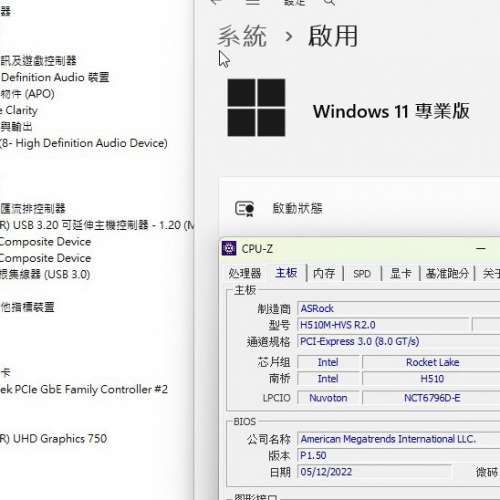This screenshot has height=500, width=500.
Task: Switch to the 內存 tab in CPU-Z
Action: [x=324, y=273]
